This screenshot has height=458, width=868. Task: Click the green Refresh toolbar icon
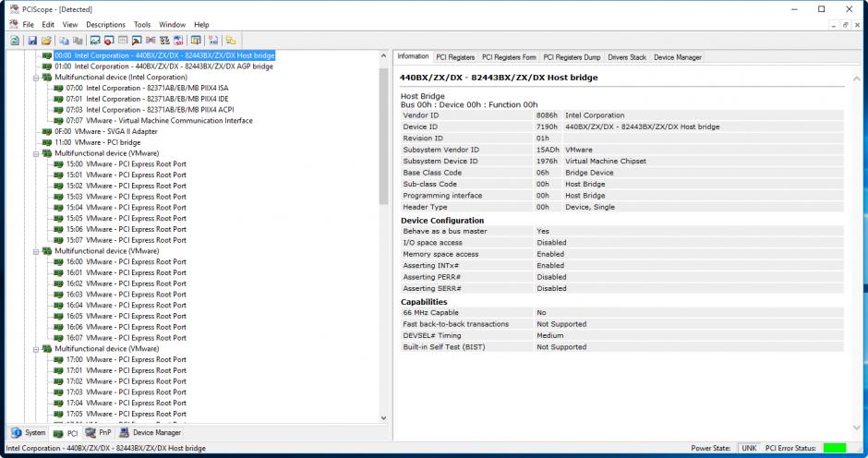[x=15, y=41]
